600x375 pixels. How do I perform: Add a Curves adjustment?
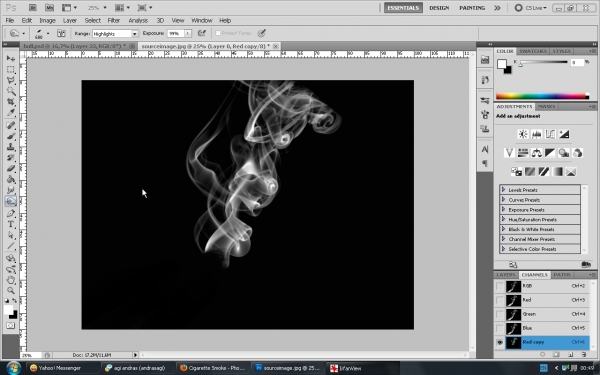(550, 134)
